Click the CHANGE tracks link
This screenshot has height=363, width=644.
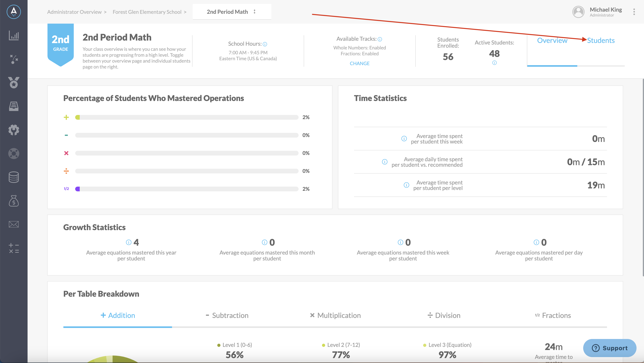coord(360,64)
